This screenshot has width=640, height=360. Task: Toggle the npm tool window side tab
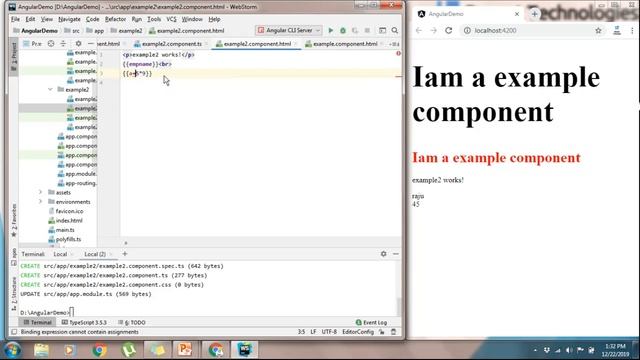pyautogui.click(x=14, y=257)
